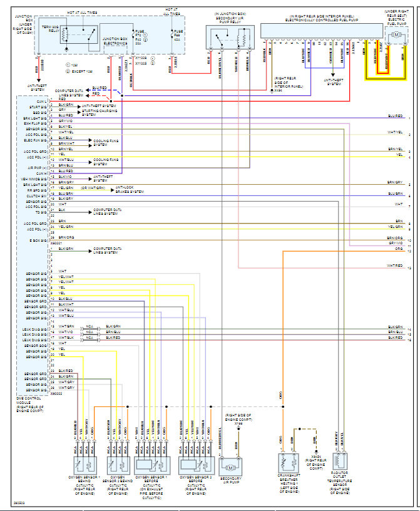Viewport: 420px width, 511px height.
Task: Click the diagram number 293533
Action: click(x=19, y=503)
